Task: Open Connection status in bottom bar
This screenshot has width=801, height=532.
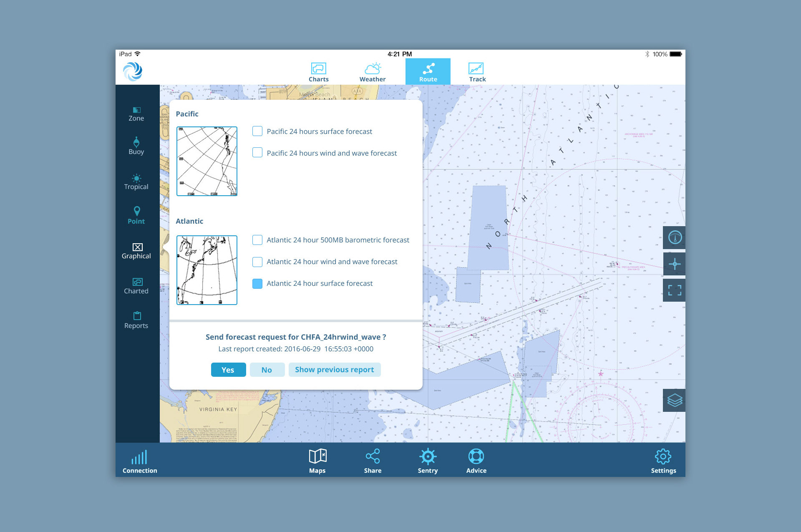Action: click(140, 461)
